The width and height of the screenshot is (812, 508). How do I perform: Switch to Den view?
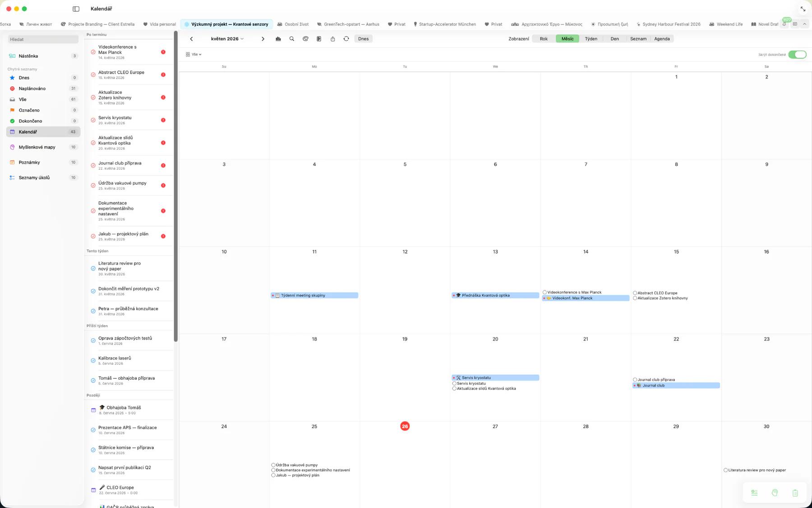[614, 39]
